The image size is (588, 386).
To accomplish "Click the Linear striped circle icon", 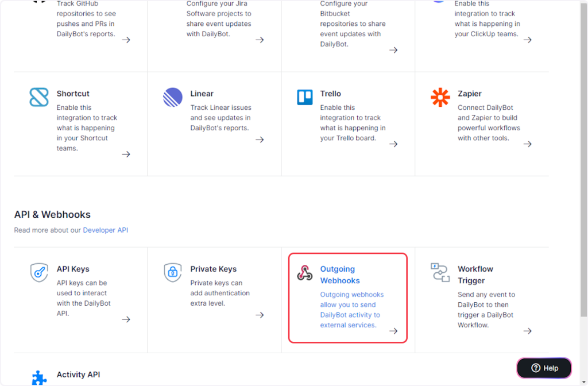I will pyautogui.click(x=173, y=97).
